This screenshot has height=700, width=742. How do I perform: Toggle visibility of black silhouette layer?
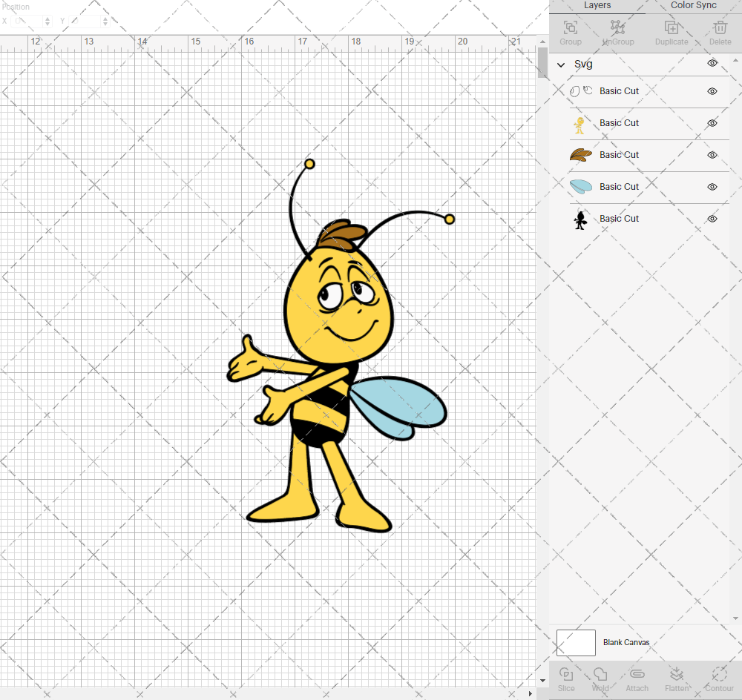tap(712, 219)
